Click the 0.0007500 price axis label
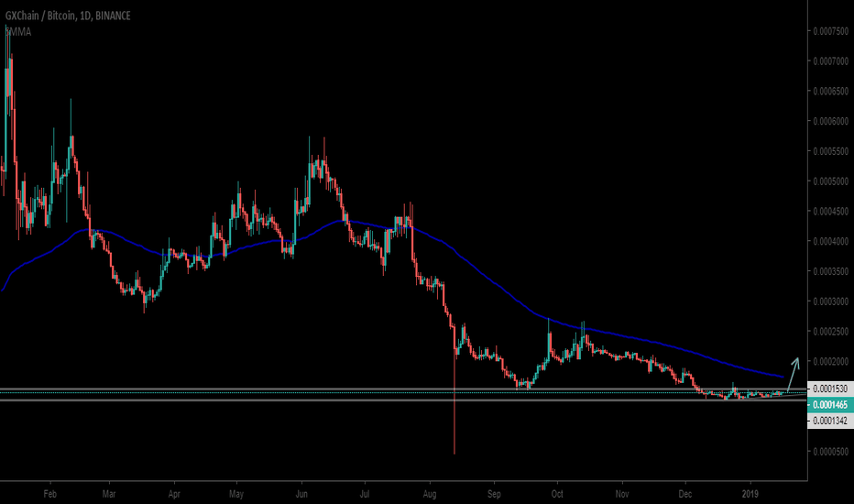Image resolution: width=854 pixels, height=504 pixels. pos(830,31)
